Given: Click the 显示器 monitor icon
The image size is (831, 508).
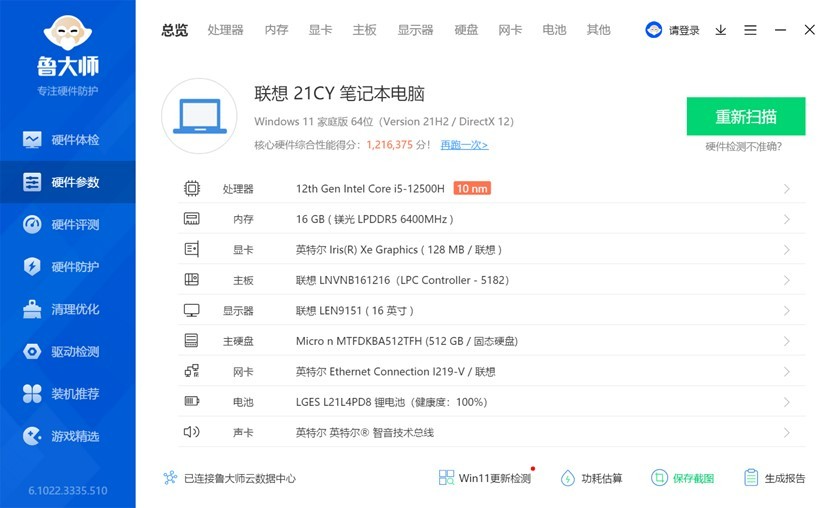Looking at the screenshot, I should tap(191, 310).
